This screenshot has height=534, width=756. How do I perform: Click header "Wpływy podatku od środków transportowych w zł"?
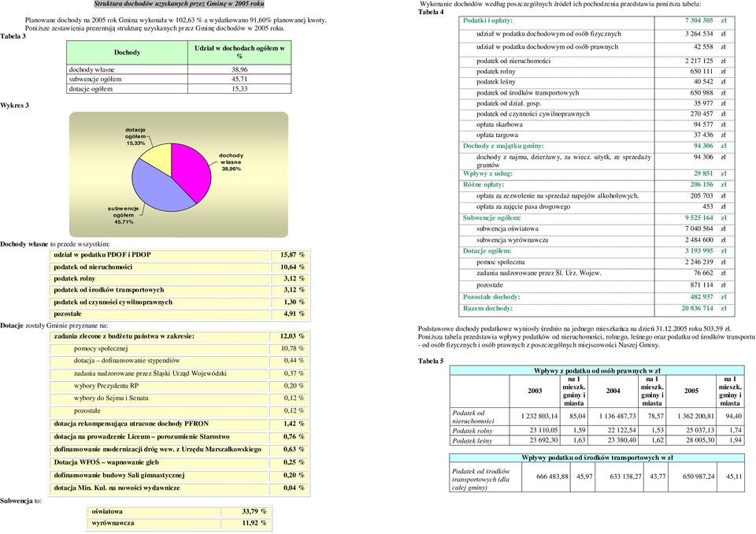[597, 458]
